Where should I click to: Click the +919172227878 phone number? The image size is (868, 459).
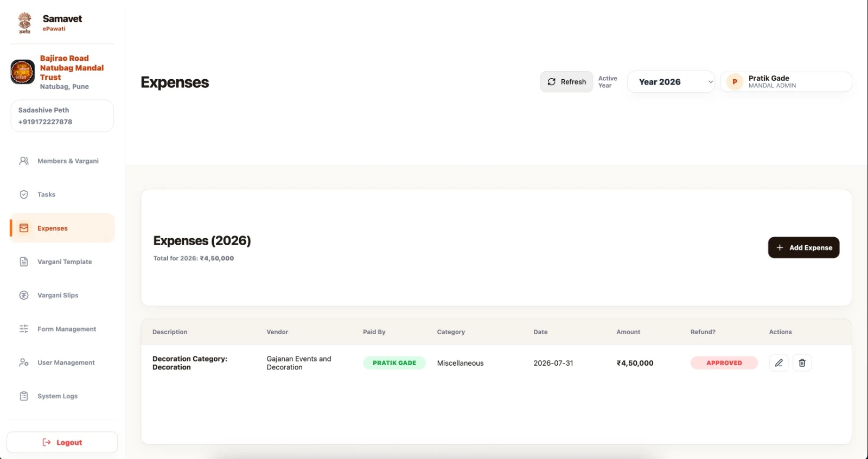click(45, 122)
